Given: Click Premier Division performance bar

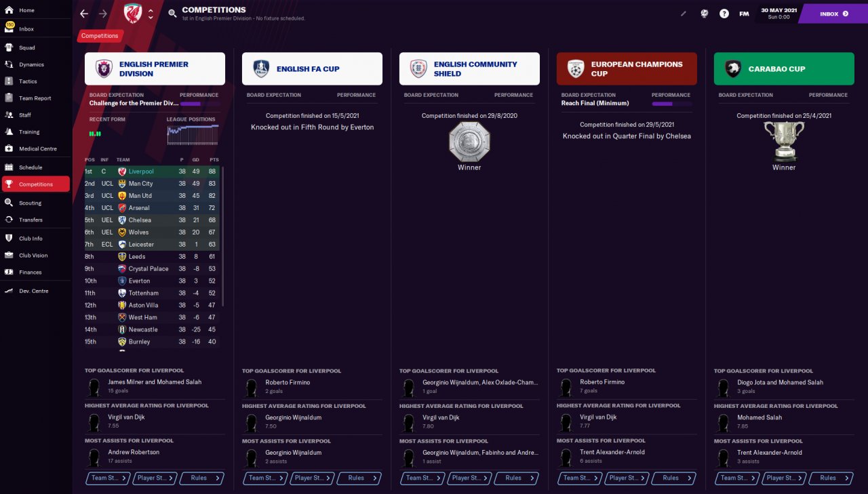Looking at the screenshot, I should [199, 104].
